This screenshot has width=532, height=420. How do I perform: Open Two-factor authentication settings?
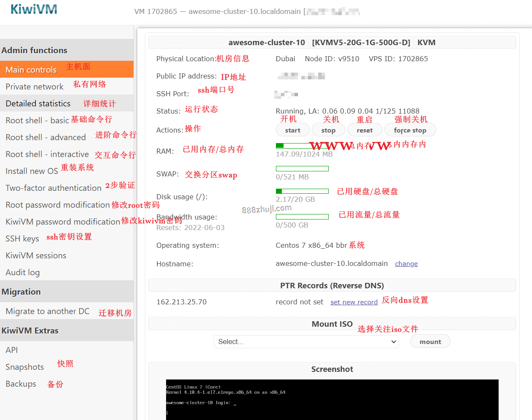tap(67, 187)
